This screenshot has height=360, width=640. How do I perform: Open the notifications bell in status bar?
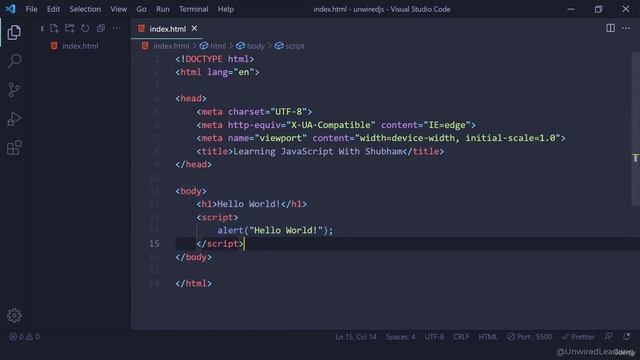[x=626, y=336]
